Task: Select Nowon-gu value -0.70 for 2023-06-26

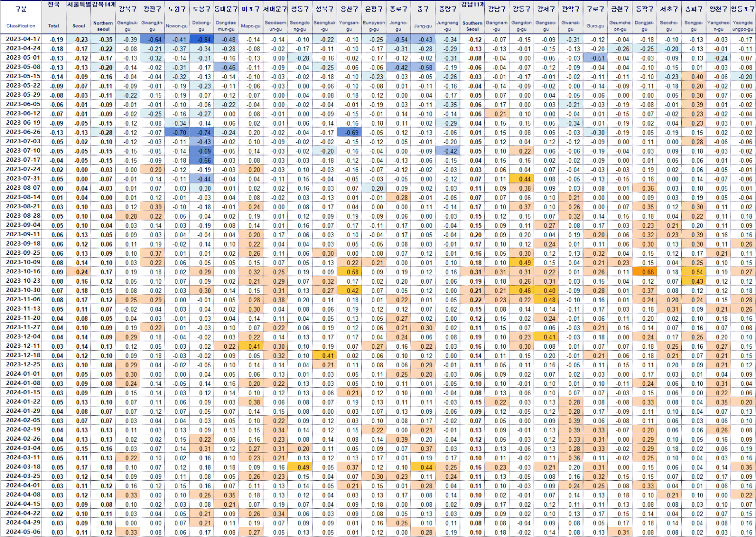Action: [177, 133]
